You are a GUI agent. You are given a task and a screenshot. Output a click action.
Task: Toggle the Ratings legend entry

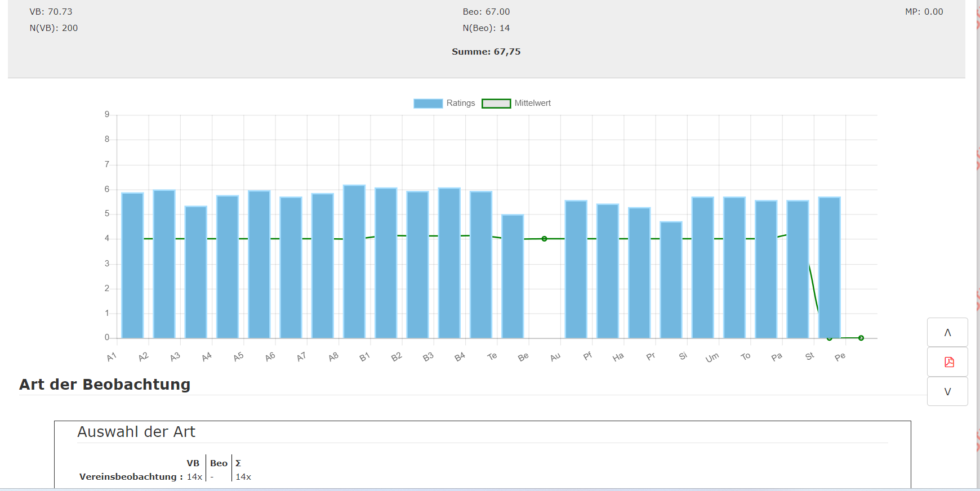[444, 103]
